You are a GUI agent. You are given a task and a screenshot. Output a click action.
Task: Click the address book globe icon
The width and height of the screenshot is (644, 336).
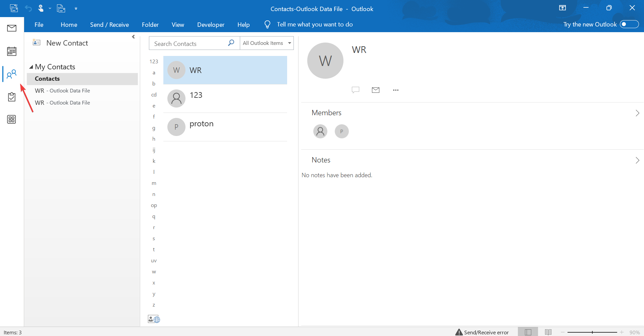154,319
